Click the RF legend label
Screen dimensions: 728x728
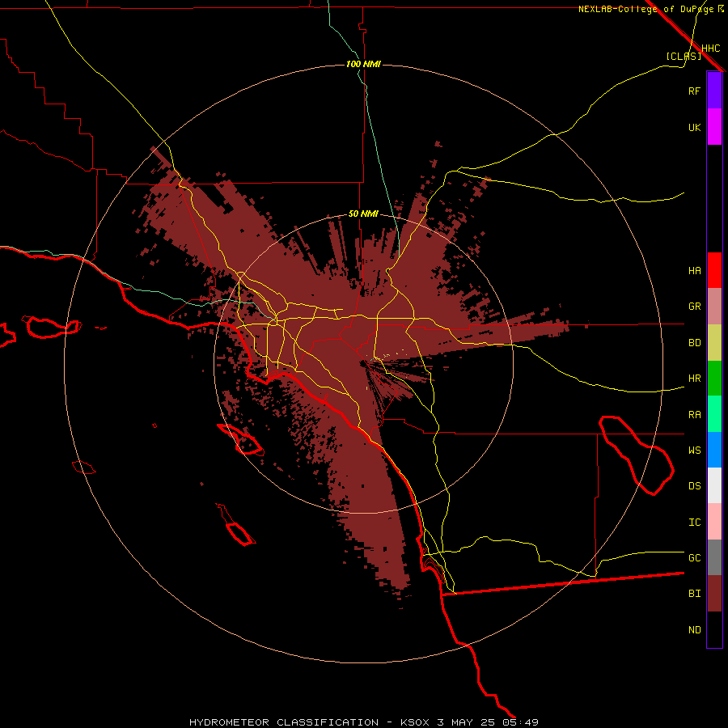click(694, 91)
